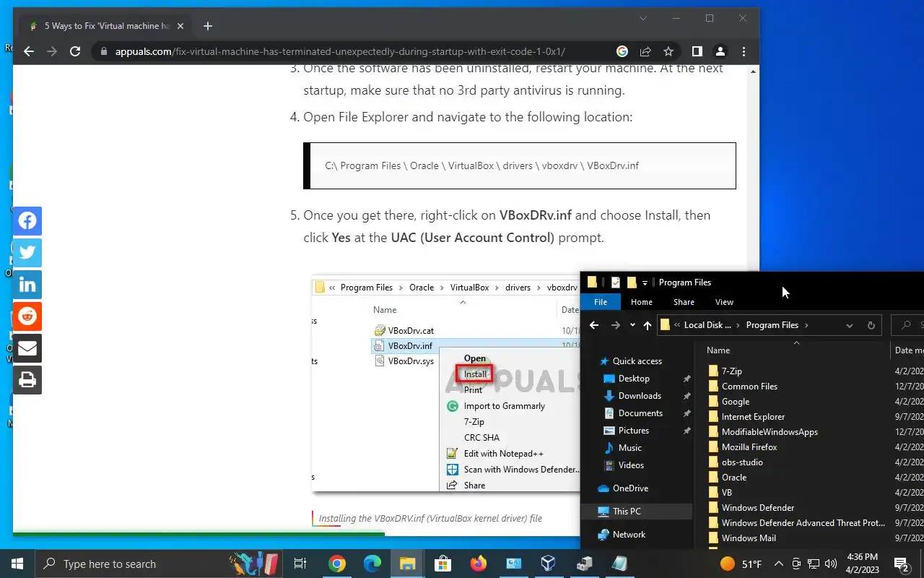924x578 pixels.
Task: Open a new Chrome tab
Action: [x=208, y=26]
